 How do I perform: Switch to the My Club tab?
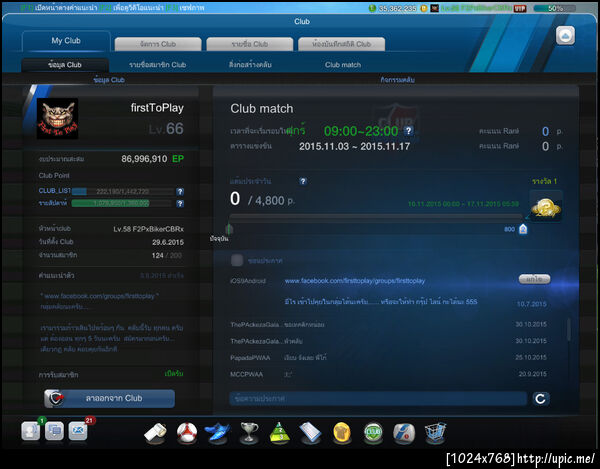coord(66,41)
